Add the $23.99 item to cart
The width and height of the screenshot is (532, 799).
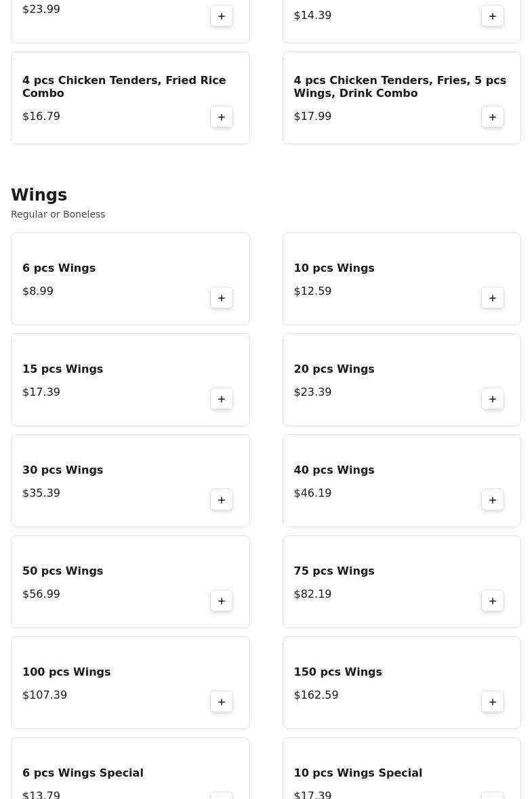coord(222,16)
